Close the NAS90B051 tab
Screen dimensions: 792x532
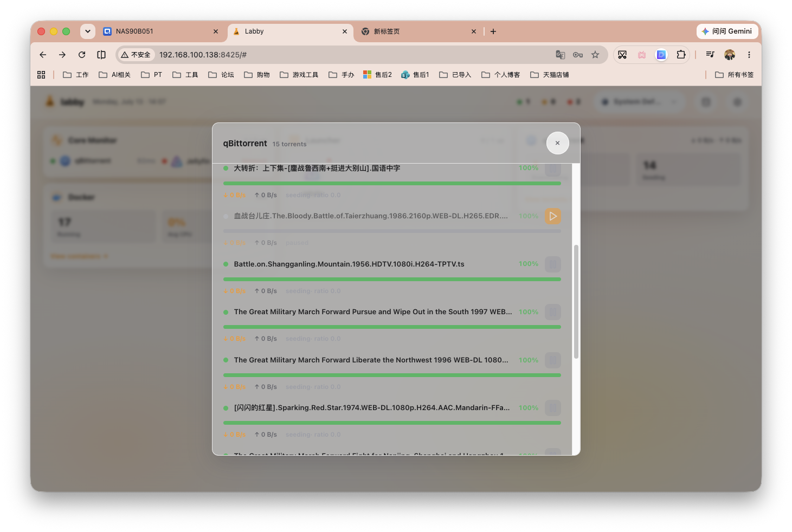[216, 31]
